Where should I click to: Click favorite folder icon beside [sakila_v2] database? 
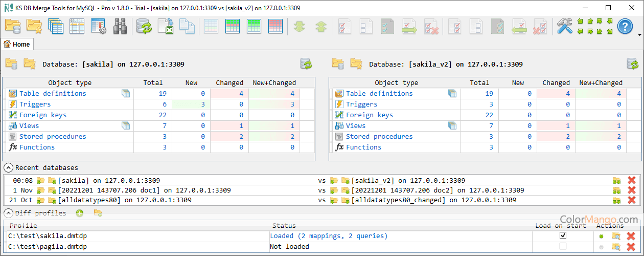[x=356, y=64]
